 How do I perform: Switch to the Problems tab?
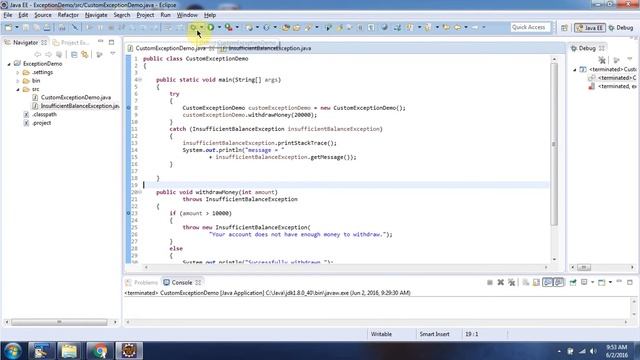pyautogui.click(x=142, y=282)
